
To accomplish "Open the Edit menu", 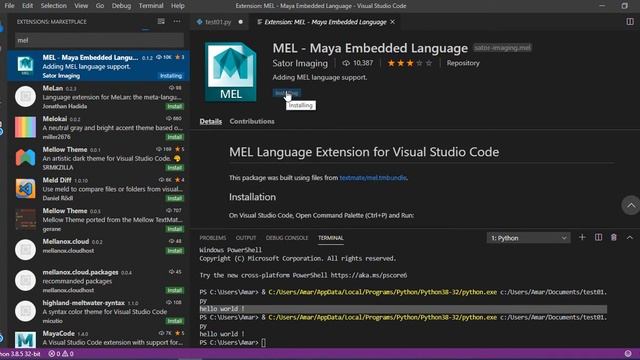I will [27, 6].
